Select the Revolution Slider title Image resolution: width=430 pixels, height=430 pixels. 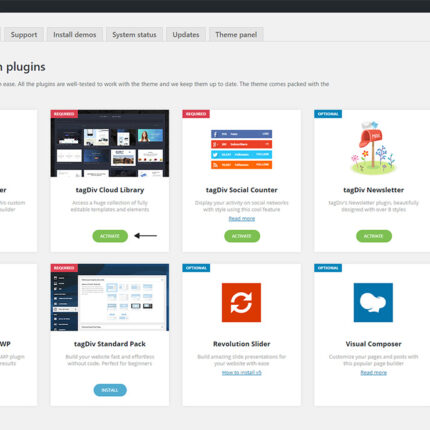pos(242,344)
